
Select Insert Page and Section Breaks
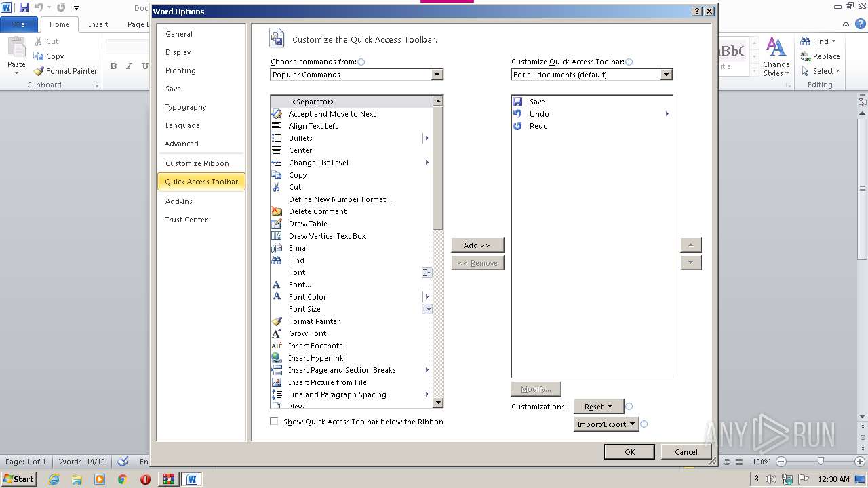click(351, 370)
